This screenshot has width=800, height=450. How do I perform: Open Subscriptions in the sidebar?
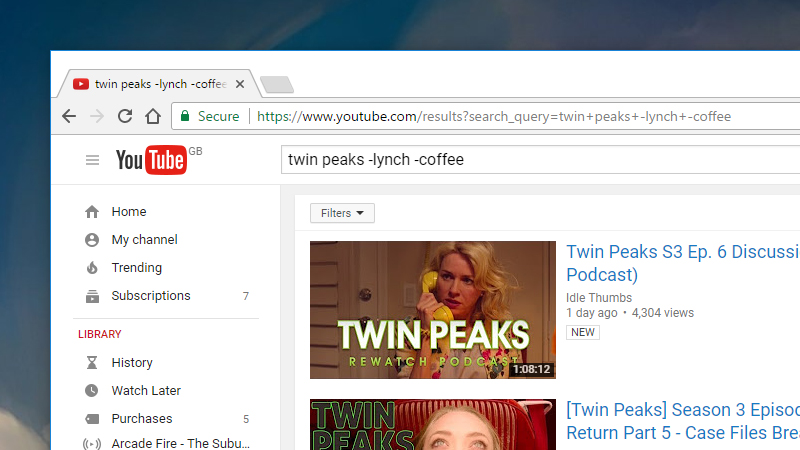(151, 296)
